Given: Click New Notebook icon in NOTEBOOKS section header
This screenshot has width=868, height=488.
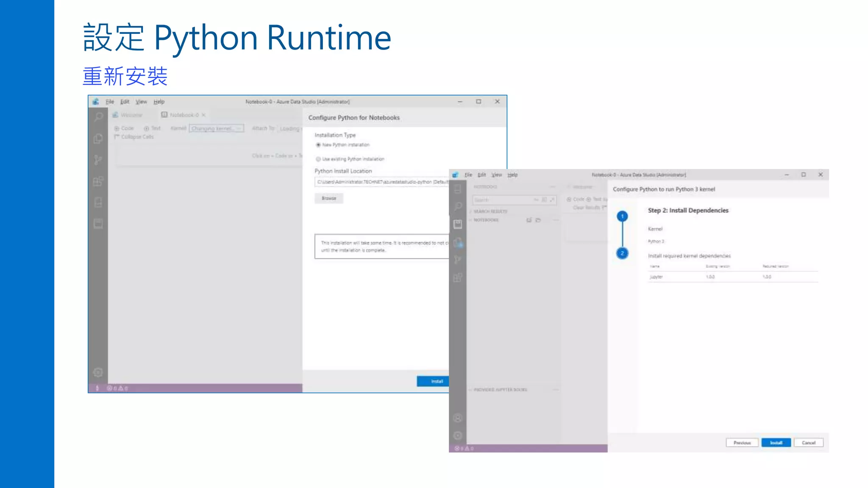Looking at the screenshot, I should click(529, 220).
